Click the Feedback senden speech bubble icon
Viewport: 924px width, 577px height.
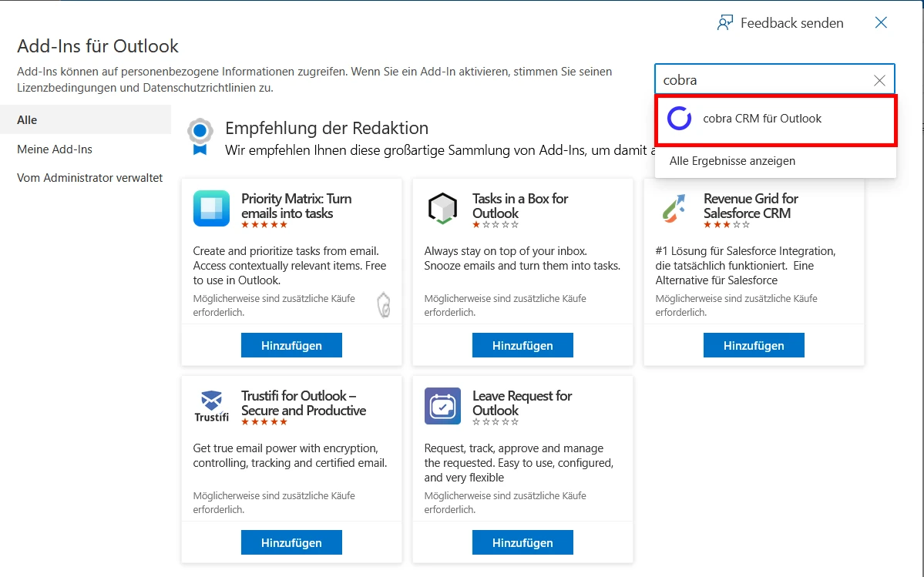[725, 22]
